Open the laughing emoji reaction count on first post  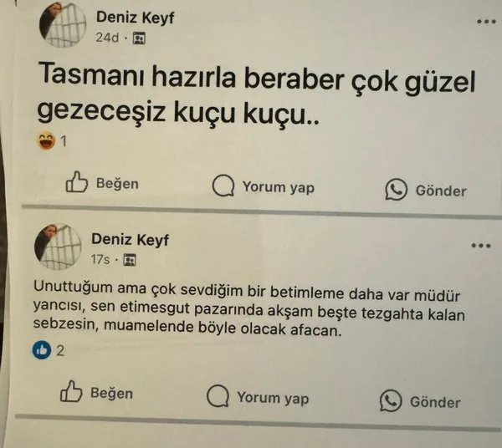click(52, 141)
